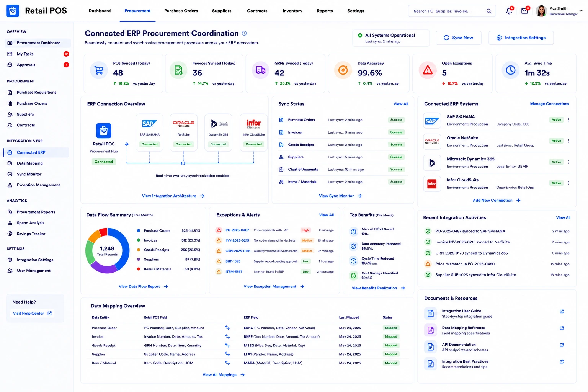Open external link for Integration User Guide
Image resolution: width=588 pixels, height=392 pixels.
[x=562, y=311]
